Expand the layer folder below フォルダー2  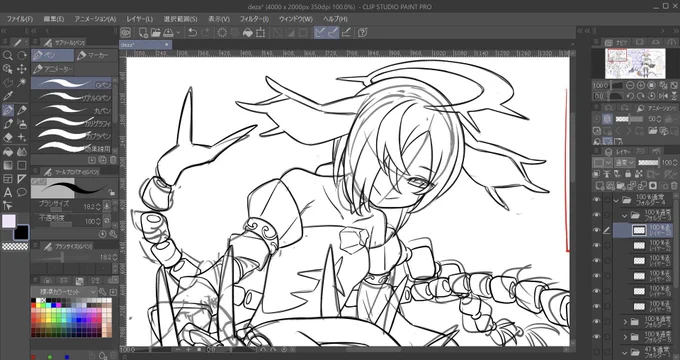(625, 337)
